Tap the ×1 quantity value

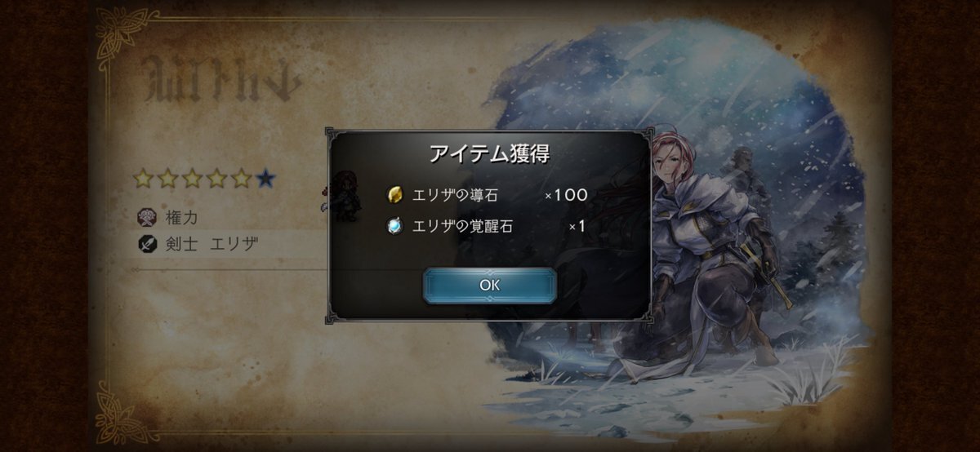577,226
